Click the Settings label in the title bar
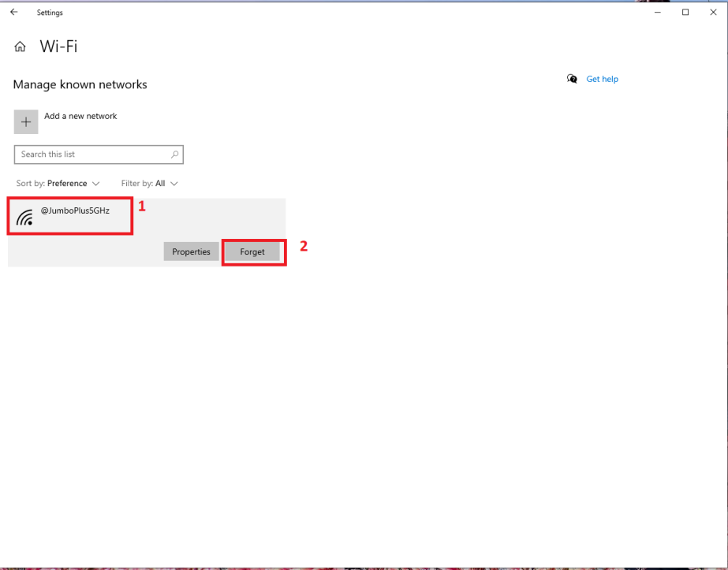728x570 pixels. 50,12
